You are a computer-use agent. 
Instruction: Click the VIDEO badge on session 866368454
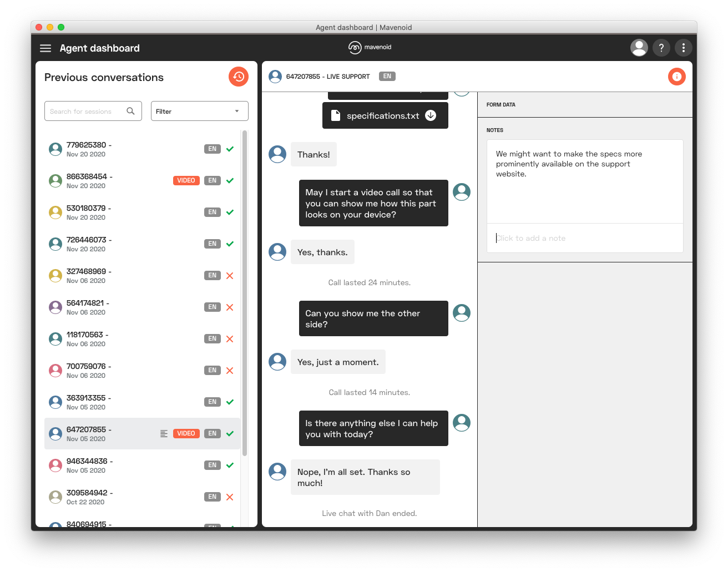[x=186, y=180]
